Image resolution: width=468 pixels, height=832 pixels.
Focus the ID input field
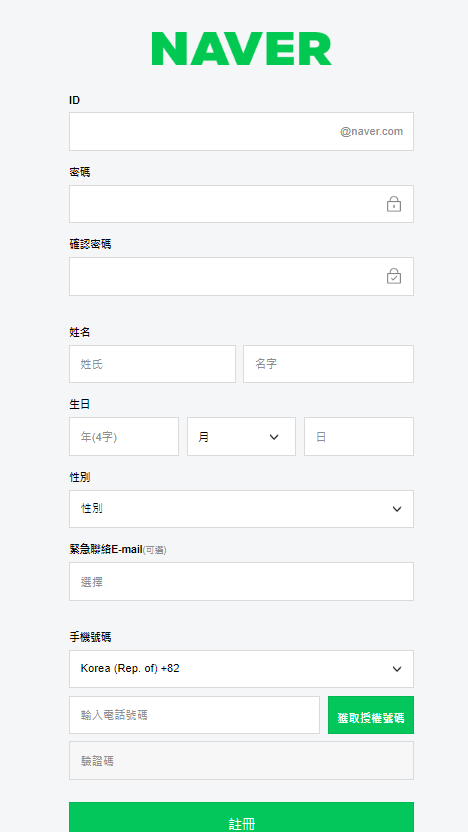click(x=241, y=131)
